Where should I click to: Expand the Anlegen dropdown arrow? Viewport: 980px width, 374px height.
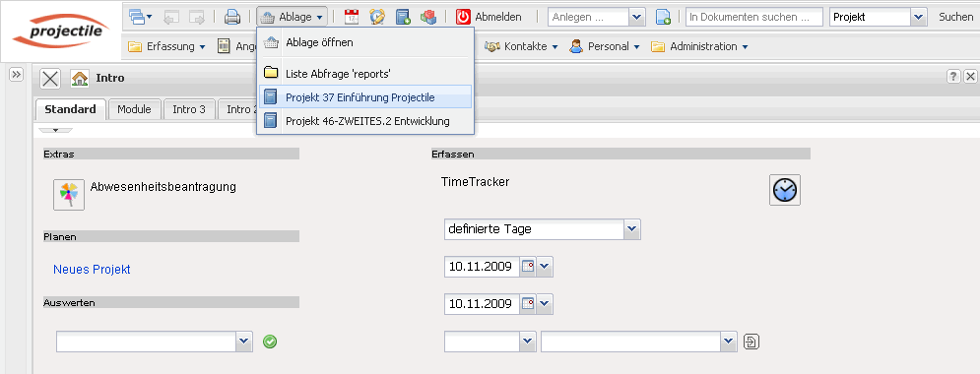[637, 17]
